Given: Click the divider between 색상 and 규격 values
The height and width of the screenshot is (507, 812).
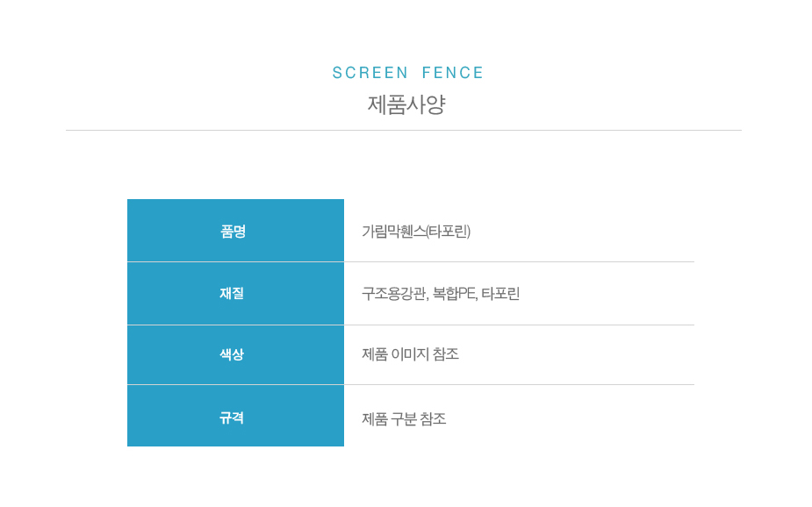Looking at the screenshot, I should click(x=518, y=384).
